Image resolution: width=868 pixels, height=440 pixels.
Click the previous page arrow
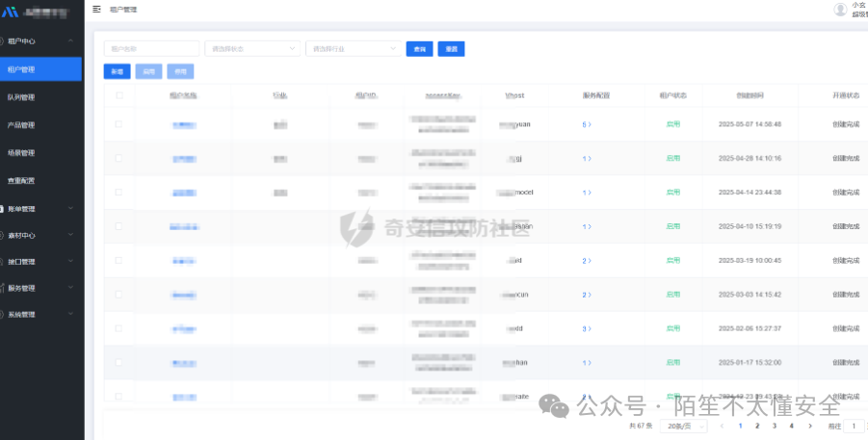[x=722, y=426]
